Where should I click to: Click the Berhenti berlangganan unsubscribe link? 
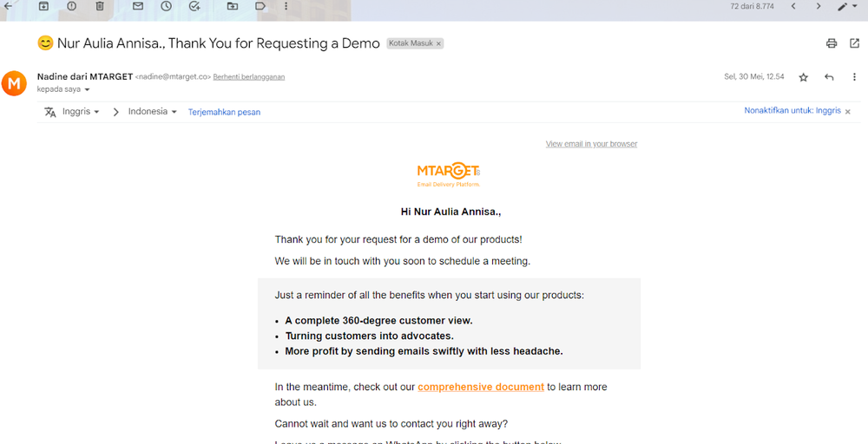pos(249,77)
